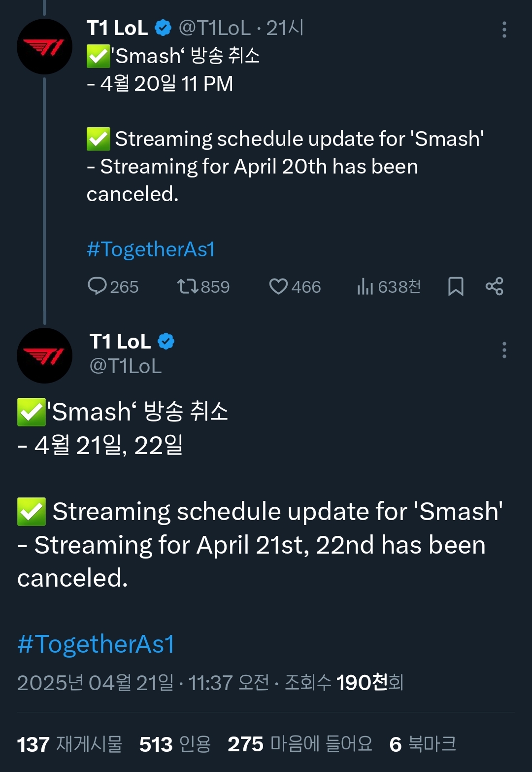Open the parent tweet text about April 20th
Screen dimensions: 532x772
pos(252,167)
